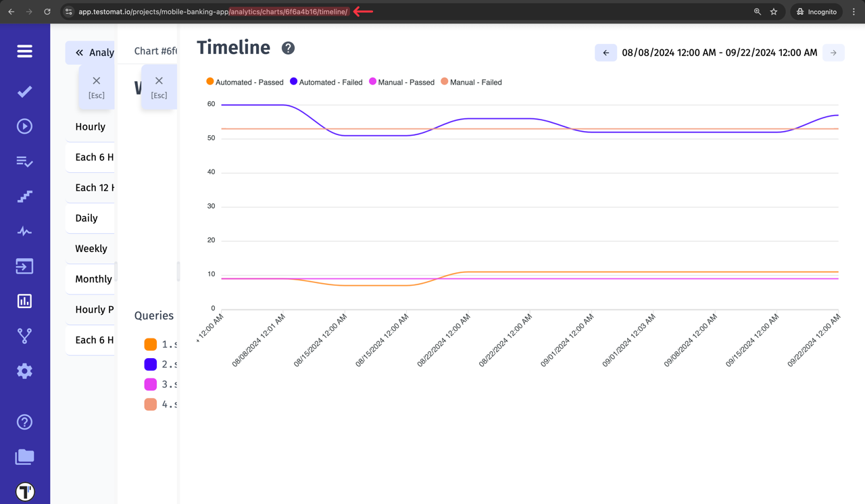Open the hamburger navigation menu
865x504 pixels.
[24, 51]
